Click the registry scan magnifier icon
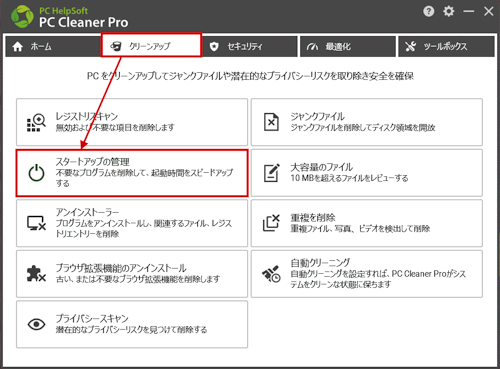This screenshot has height=369, width=500. click(36, 122)
